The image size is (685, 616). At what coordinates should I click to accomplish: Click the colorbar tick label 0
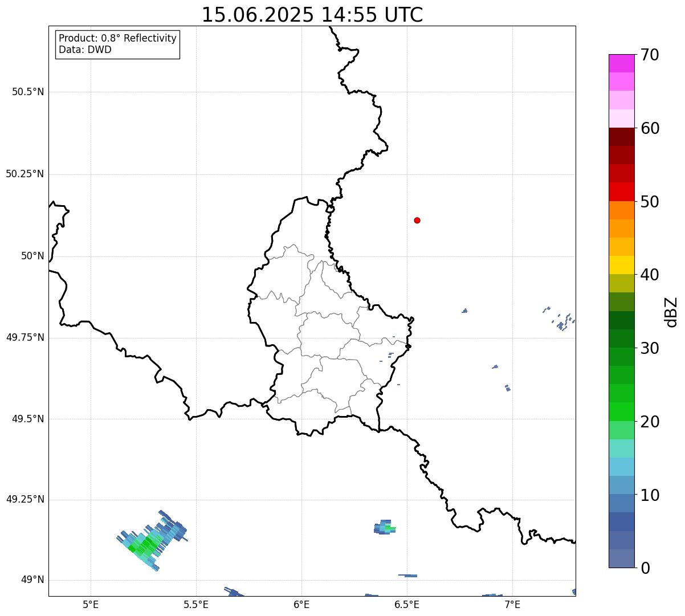pos(645,568)
